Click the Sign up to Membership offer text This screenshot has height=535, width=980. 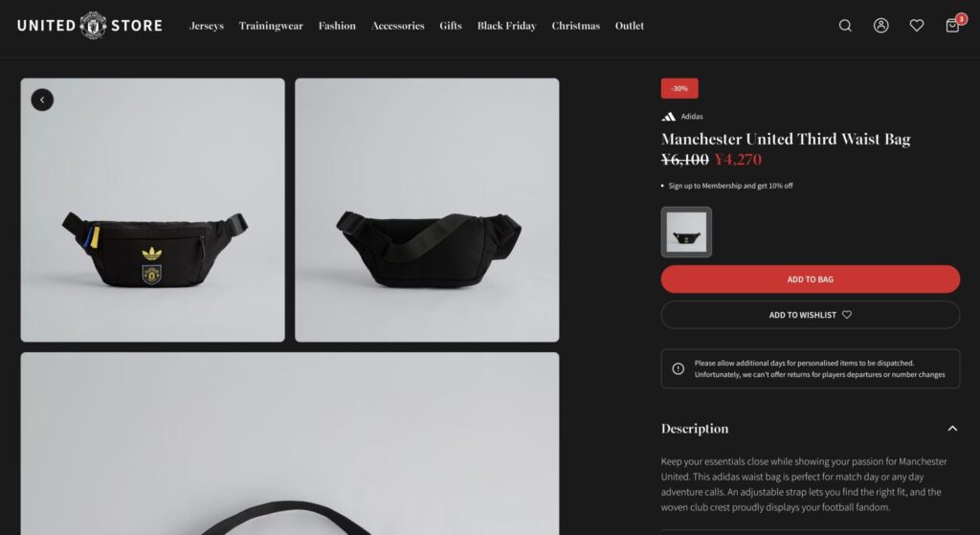tap(730, 186)
